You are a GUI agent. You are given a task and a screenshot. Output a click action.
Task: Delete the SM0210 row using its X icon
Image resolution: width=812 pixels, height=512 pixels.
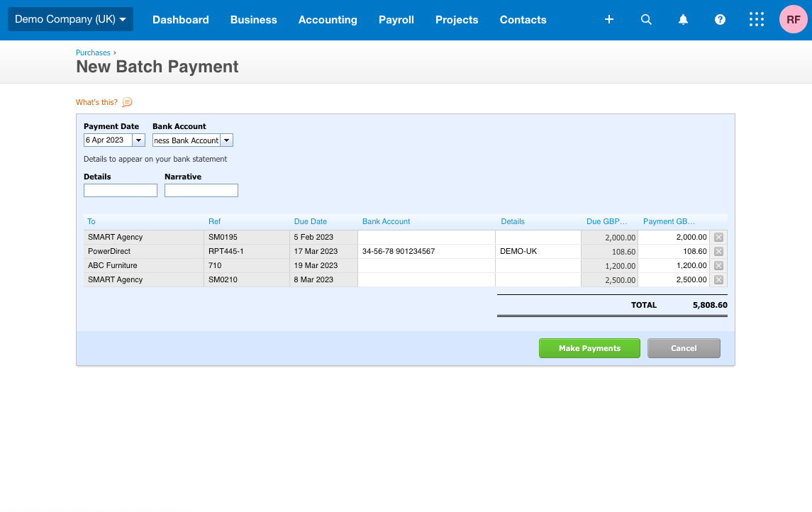tap(718, 279)
